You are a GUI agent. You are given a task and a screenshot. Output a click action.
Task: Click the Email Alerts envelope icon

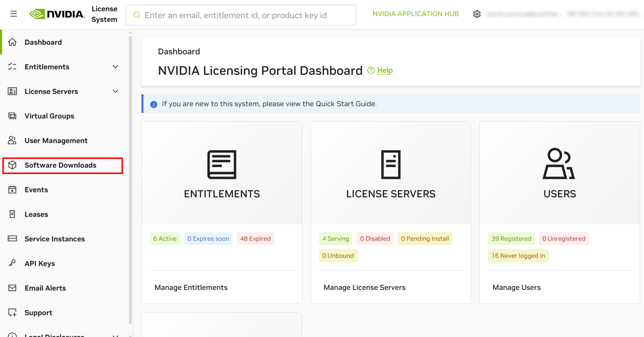12,288
